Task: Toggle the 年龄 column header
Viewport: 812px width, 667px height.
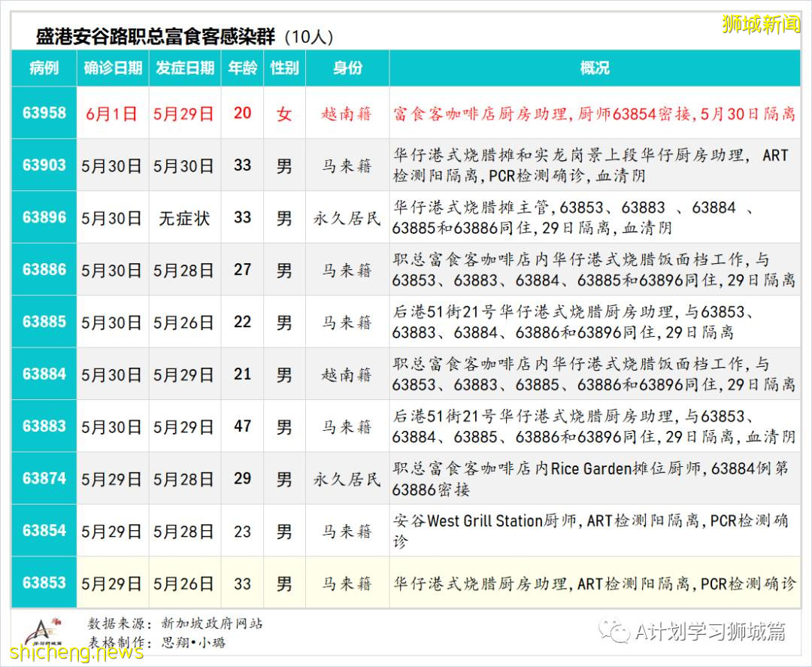Action: coord(242,68)
